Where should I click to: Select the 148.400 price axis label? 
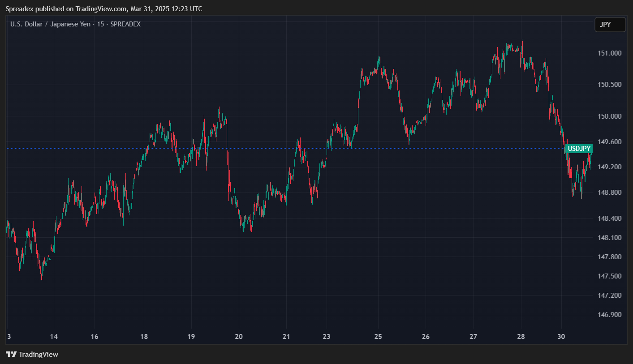coord(610,218)
